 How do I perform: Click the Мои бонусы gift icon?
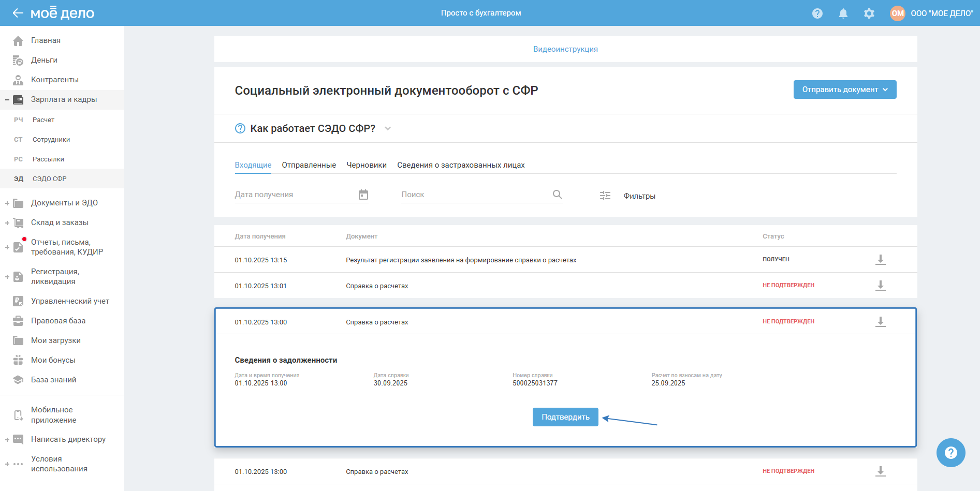tap(18, 360)
